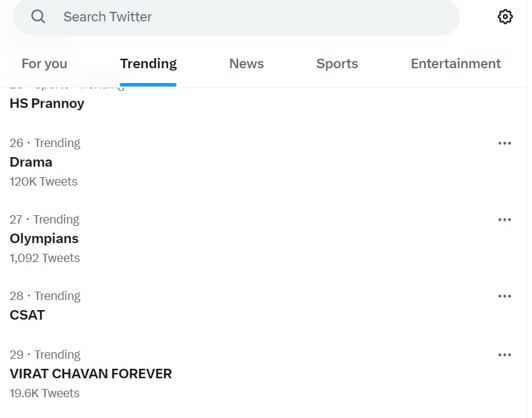Select the Trending tab

[x=148, y=63]
